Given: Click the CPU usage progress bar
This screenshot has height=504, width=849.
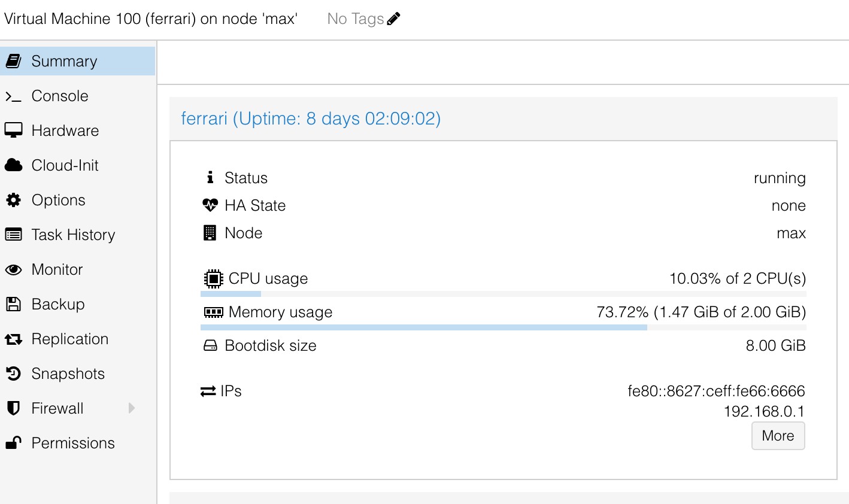Looking at the screenshot, I should 503,294.
